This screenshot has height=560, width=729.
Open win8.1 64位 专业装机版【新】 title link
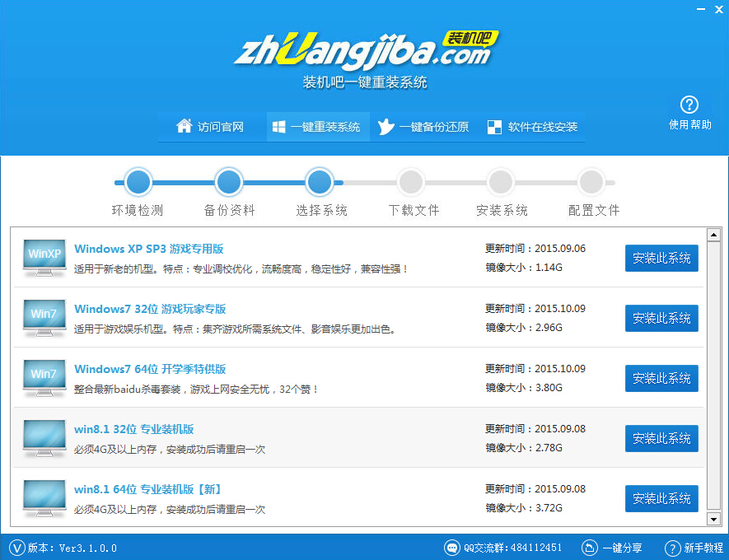point(147,489)
